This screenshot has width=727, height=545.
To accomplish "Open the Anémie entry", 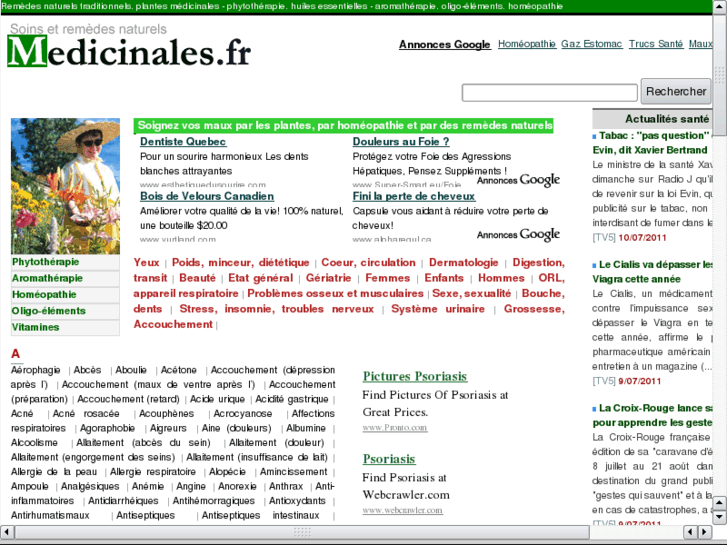I will click(x=147, y=487).
